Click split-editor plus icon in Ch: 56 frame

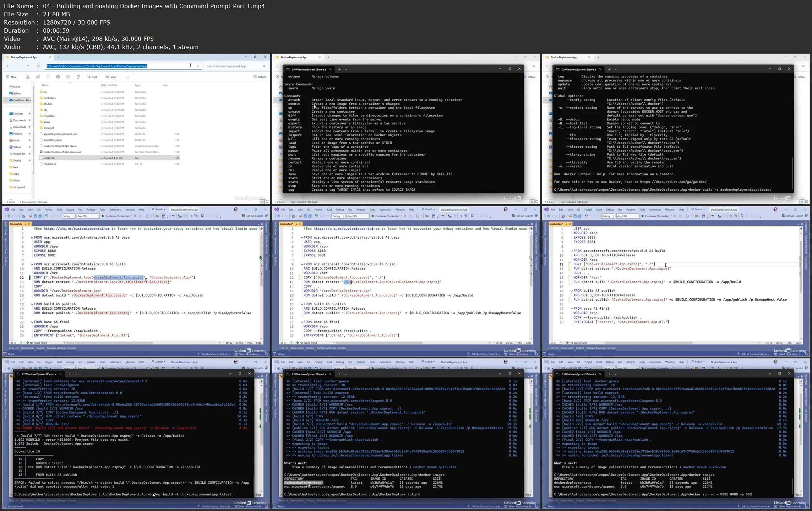tap(261, 229)
